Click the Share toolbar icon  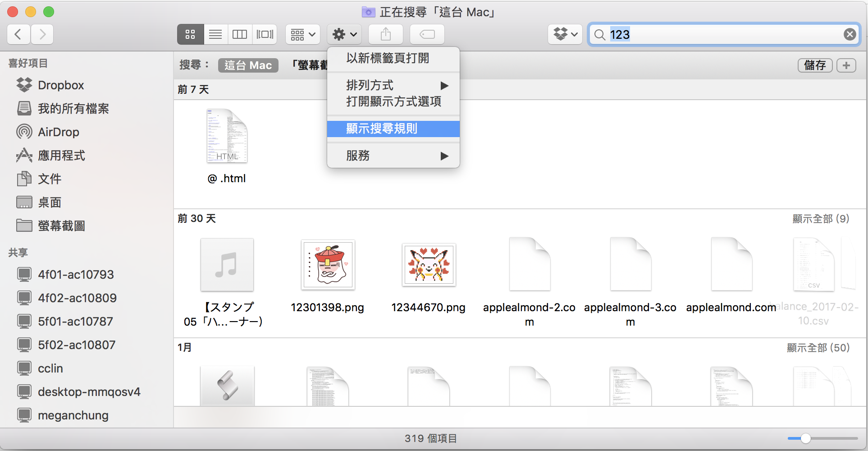tap(386, 34)
